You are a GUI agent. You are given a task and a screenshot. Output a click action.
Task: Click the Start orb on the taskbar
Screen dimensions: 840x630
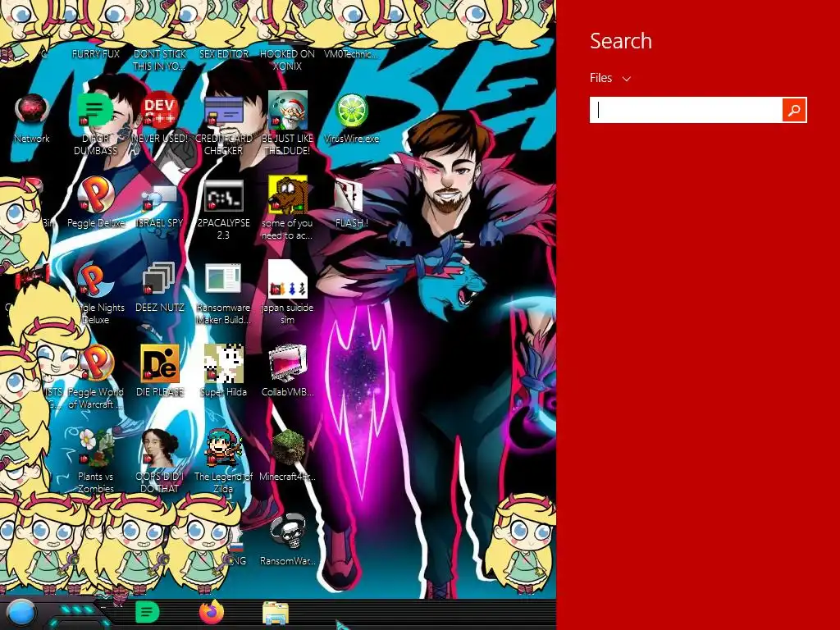coord(21,613)
